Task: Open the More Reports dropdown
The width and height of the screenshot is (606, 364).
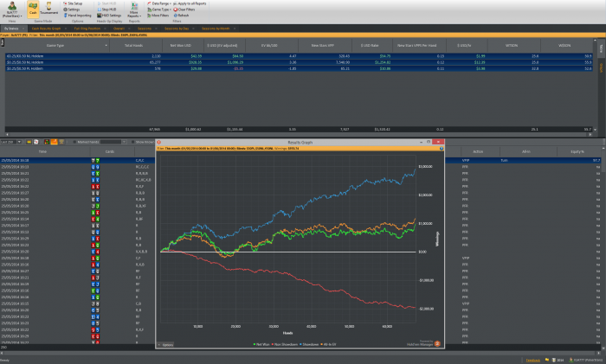Action: coord(135,11)
